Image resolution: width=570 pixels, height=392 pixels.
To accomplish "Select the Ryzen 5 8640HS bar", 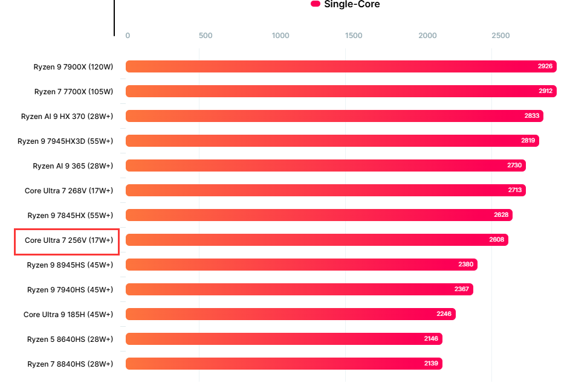I will pyautogui.click(x=283, y=339).
